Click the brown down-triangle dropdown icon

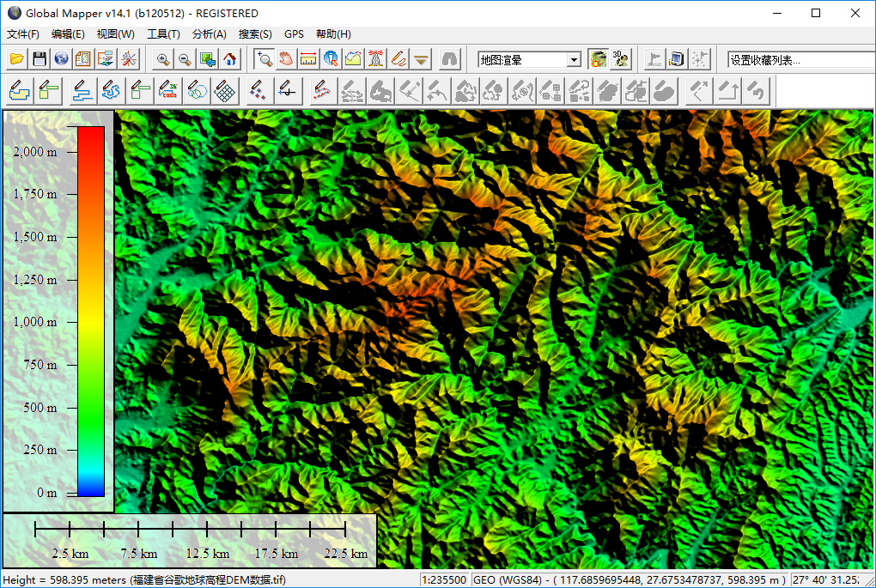(421, 59)
